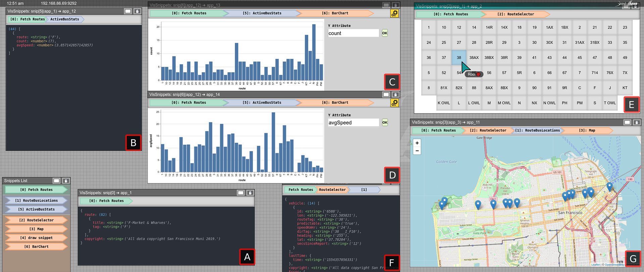Open the gear settings in the app_14 chart window
This screenshot has height=272, width=644.
coord(394,103)
